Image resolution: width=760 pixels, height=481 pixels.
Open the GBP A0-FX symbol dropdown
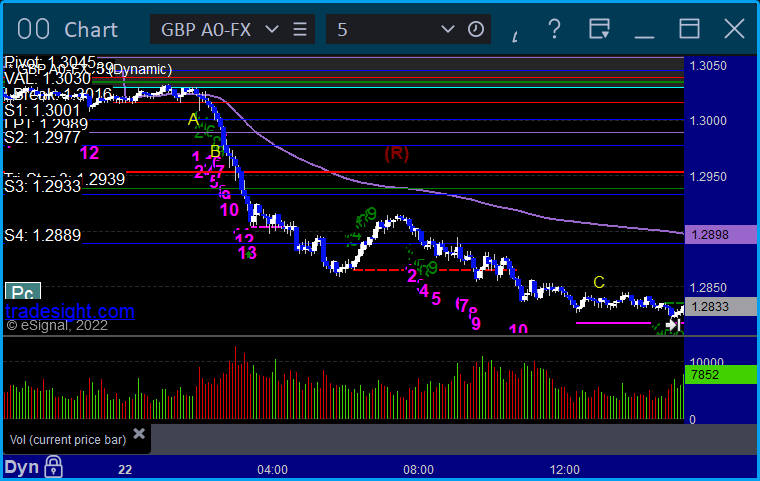click(x=272, y=30)
